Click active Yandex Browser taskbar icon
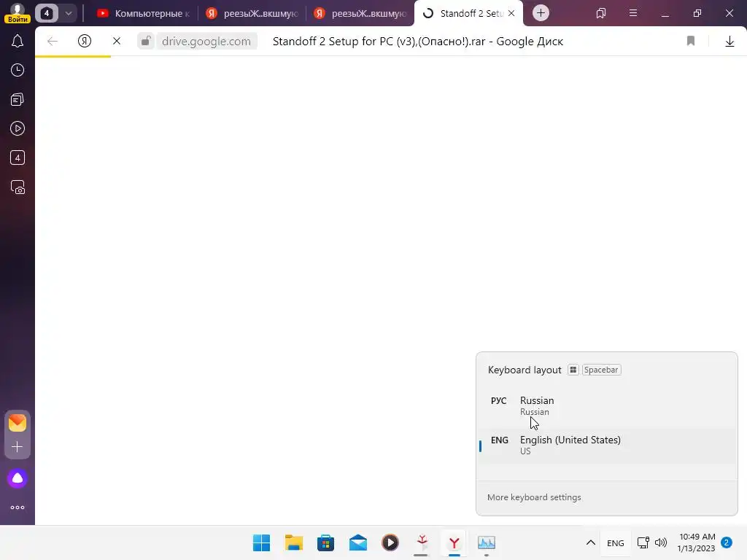The image size is (747, 560). click(x=454, y=542)
